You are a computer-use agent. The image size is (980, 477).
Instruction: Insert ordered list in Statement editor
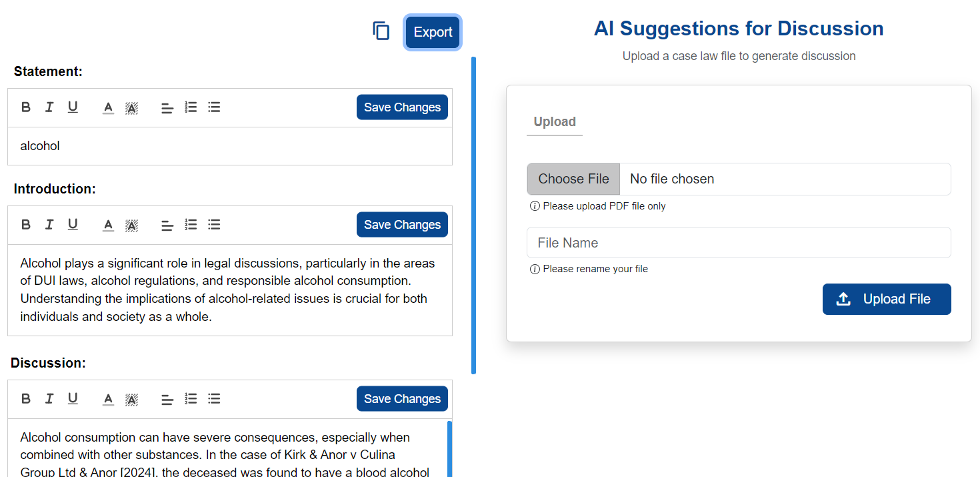(x=191, y=107)
